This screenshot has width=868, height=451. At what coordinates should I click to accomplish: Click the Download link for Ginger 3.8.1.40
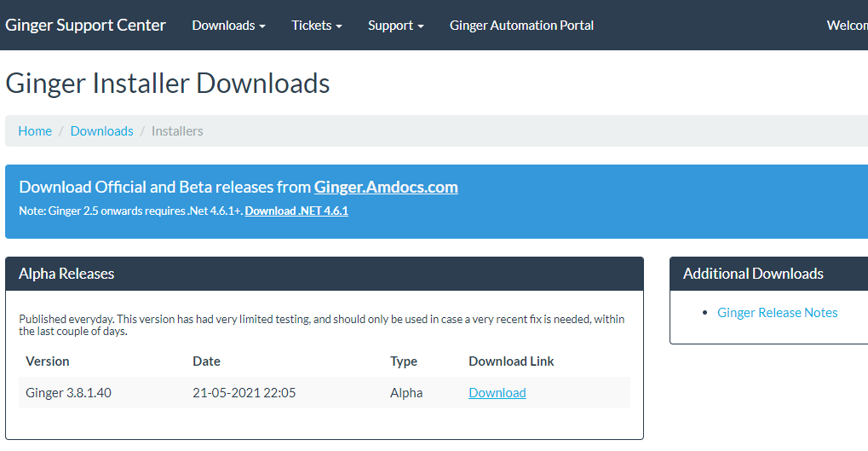tap(497, 393)
